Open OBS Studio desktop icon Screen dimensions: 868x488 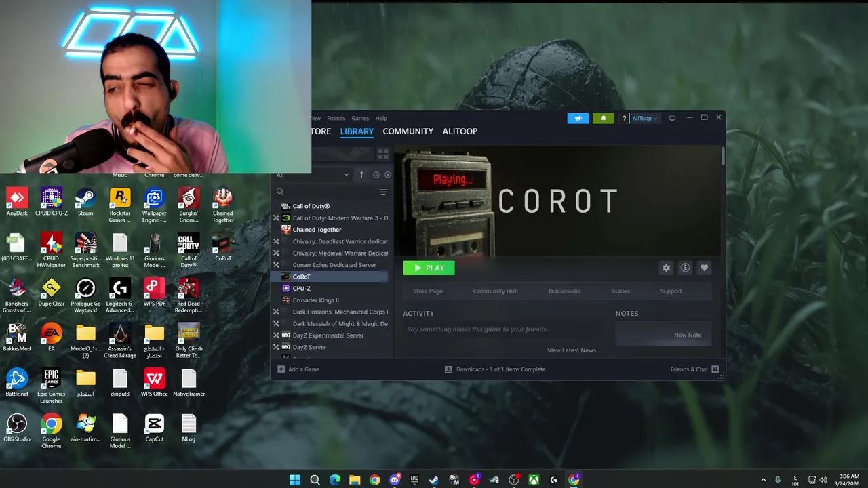[17, 428]
